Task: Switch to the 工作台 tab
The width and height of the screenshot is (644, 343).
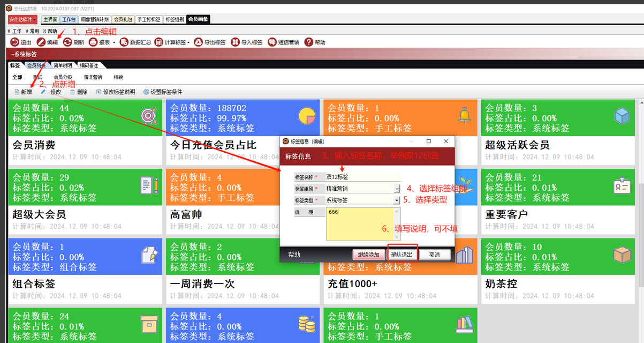Action: coord(69,19)
